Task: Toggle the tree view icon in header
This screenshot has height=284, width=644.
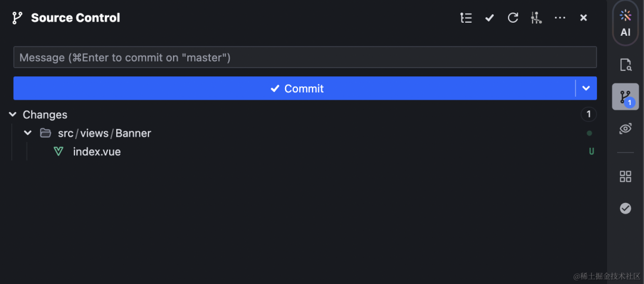Action: click(x=466, y=18)
